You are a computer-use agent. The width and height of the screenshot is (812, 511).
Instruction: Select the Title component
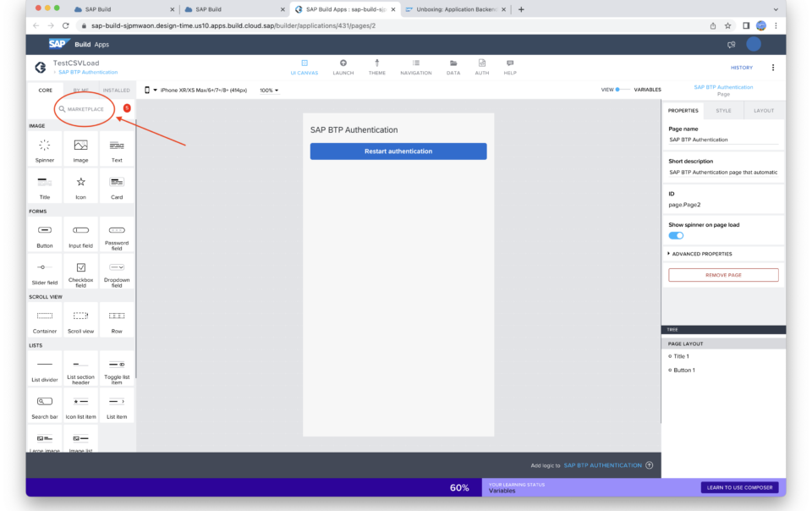pos(45,186)
